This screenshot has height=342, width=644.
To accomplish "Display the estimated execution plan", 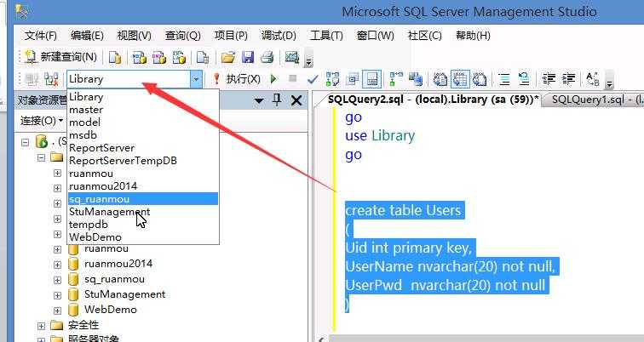I will [x=332, y=79].
